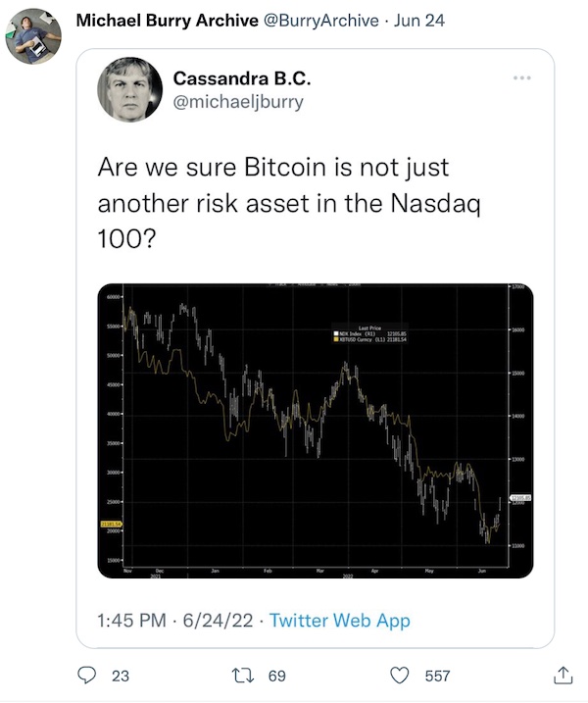Image resolution: width=588 pixels, height=703 pixels.
Task: Click the retweet arrows icon
Action: click(x=242, y=676)
